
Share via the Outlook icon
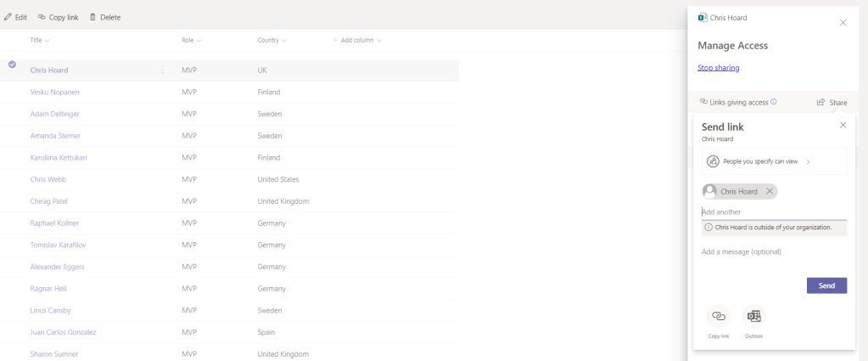(x=753, y=316)
